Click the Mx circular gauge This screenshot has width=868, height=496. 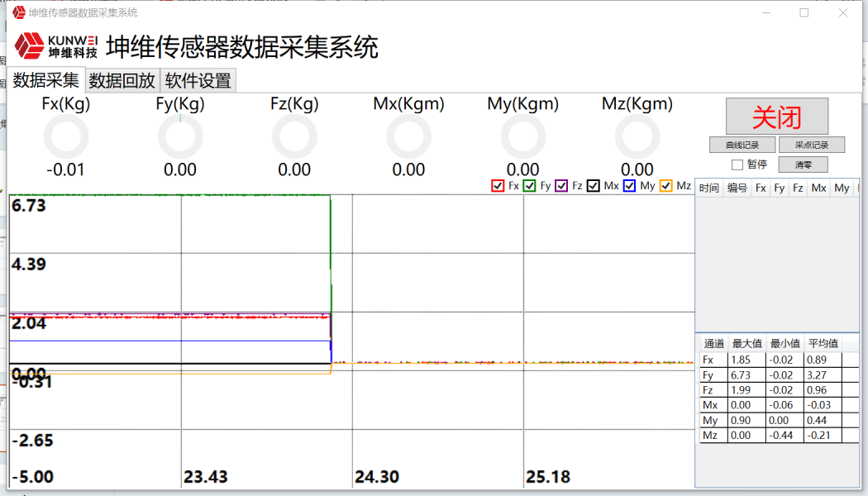pos(408,137)
